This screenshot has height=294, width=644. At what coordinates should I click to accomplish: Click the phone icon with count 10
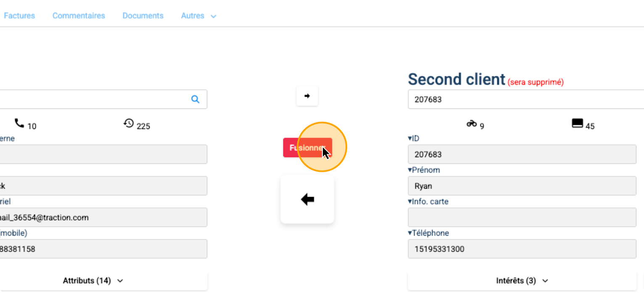click(19, 123)
